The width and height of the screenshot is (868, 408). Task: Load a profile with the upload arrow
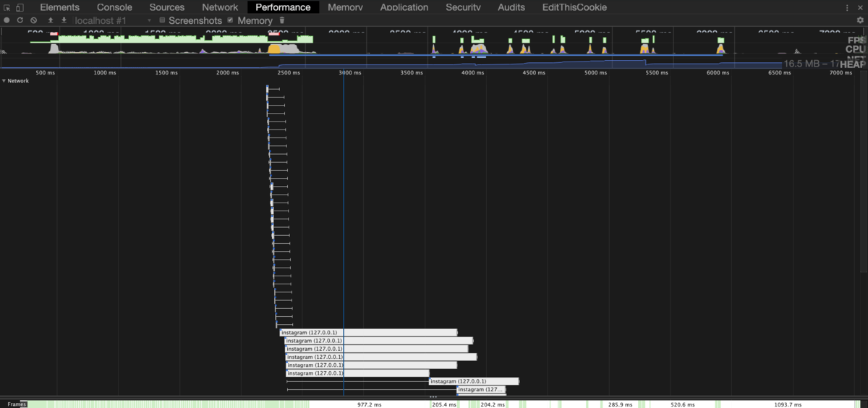coord(51,20)
